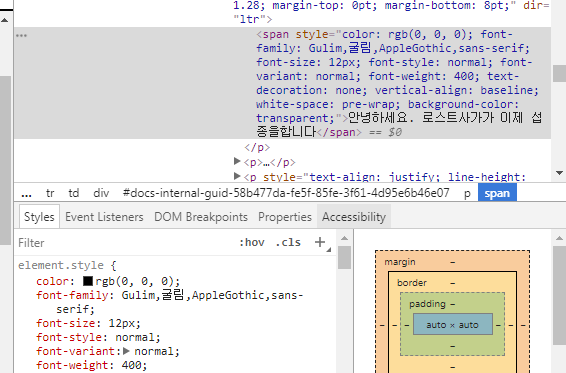The width and height of the screenshot is (566, 373).
Task: Edit the rgb(0, 0, 0) color value
Action: point(135,281)
